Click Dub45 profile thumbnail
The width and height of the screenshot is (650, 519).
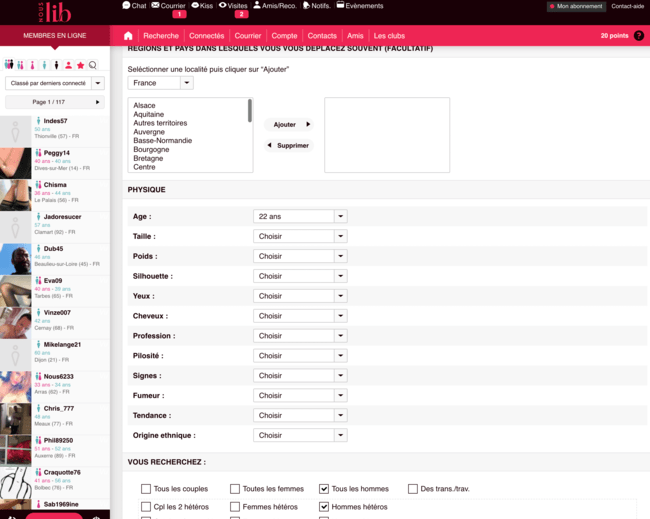(x=15, y=259)
